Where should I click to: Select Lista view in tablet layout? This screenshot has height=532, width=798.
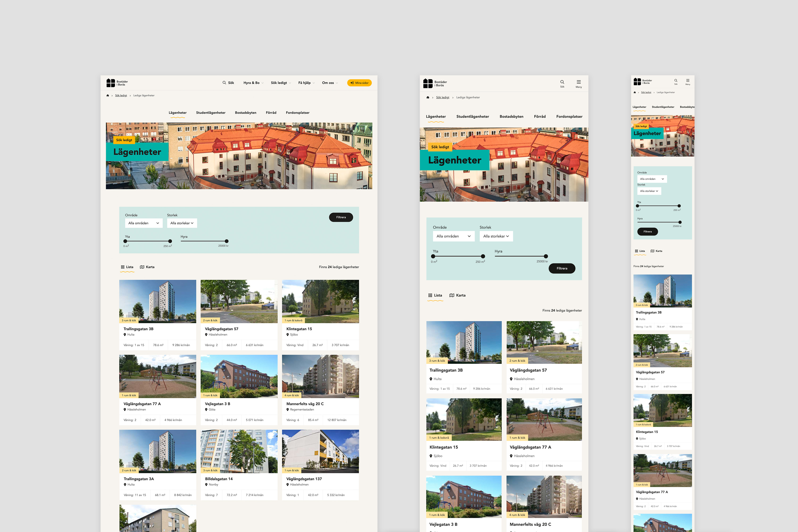(435, 296)
